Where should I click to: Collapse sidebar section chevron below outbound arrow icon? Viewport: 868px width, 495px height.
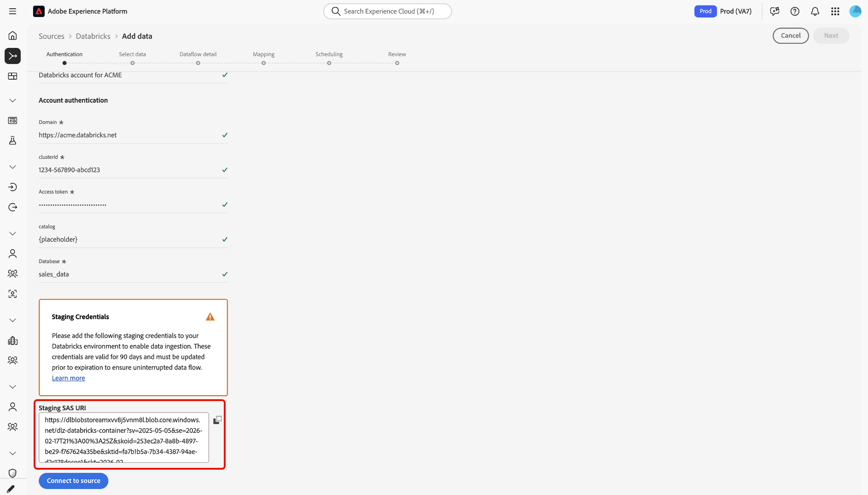12,233
